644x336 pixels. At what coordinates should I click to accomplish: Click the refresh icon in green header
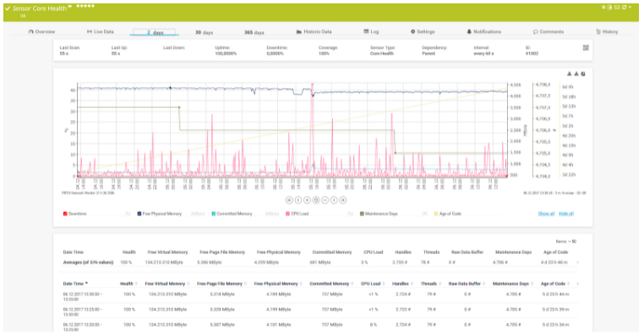625,7
